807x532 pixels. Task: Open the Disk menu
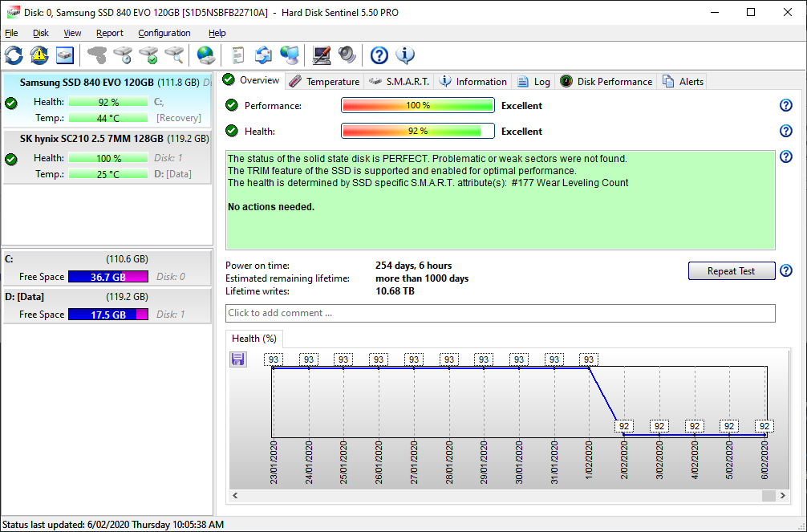[41, 33]
